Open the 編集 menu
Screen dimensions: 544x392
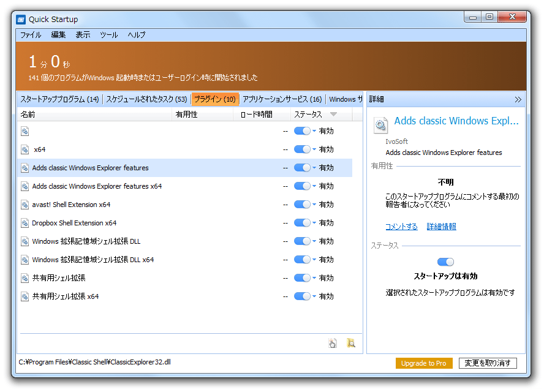coord(58,35)
